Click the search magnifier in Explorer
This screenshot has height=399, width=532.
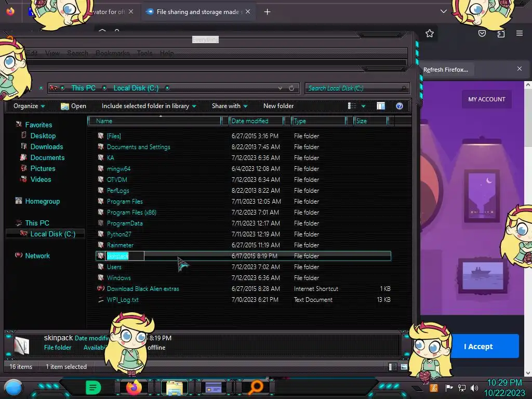(403, 88)
